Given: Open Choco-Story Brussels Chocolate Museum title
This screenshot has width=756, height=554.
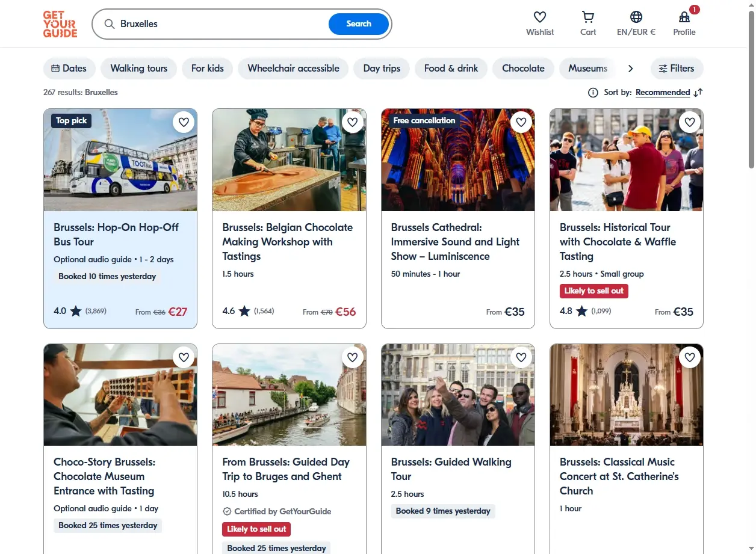Looking at the screenshot, I should click(105, 476).
